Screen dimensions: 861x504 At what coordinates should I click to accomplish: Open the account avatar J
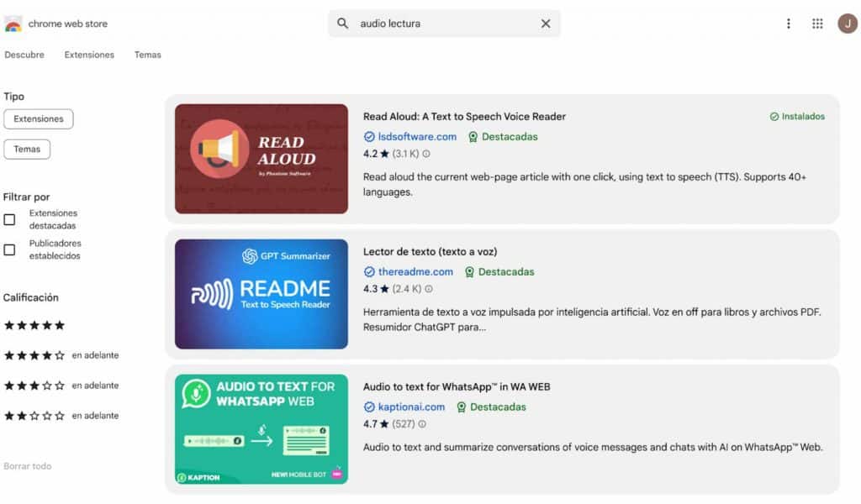[x=848, y=24]
